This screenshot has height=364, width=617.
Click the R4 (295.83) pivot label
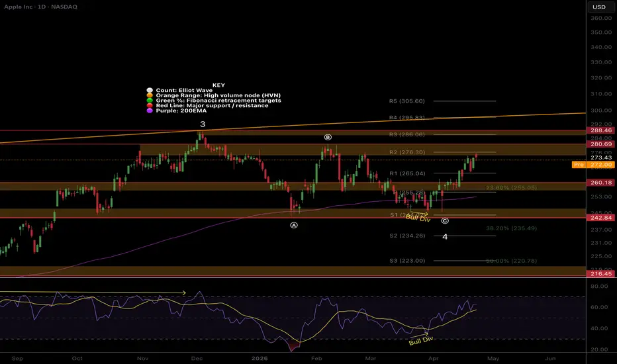pos(407,118)
